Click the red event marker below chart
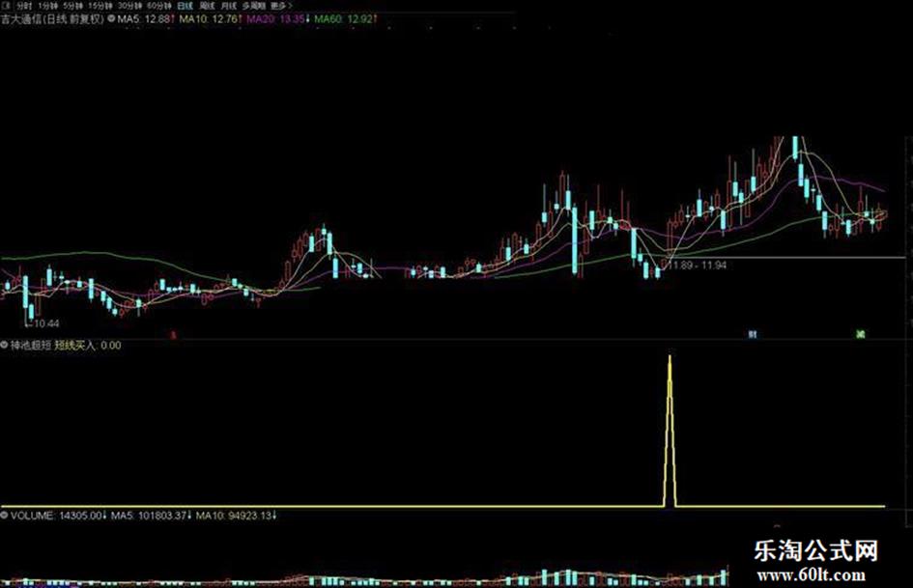Viewport: 913px width, 588px height. click(173, 335)
